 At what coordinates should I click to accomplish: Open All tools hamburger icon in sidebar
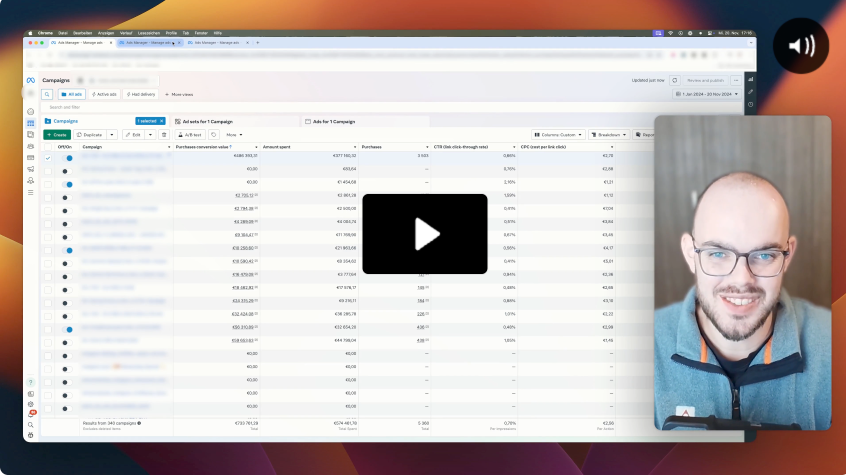coord(31,192)
